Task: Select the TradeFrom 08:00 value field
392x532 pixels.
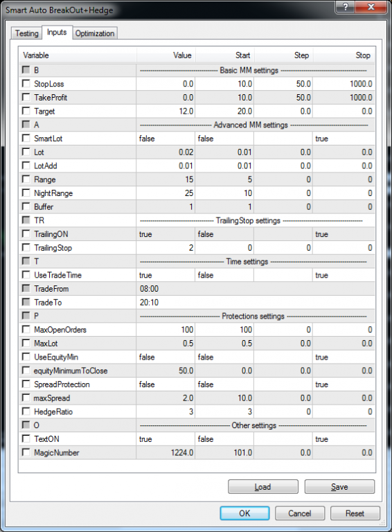Action: (x=256, y=289)
